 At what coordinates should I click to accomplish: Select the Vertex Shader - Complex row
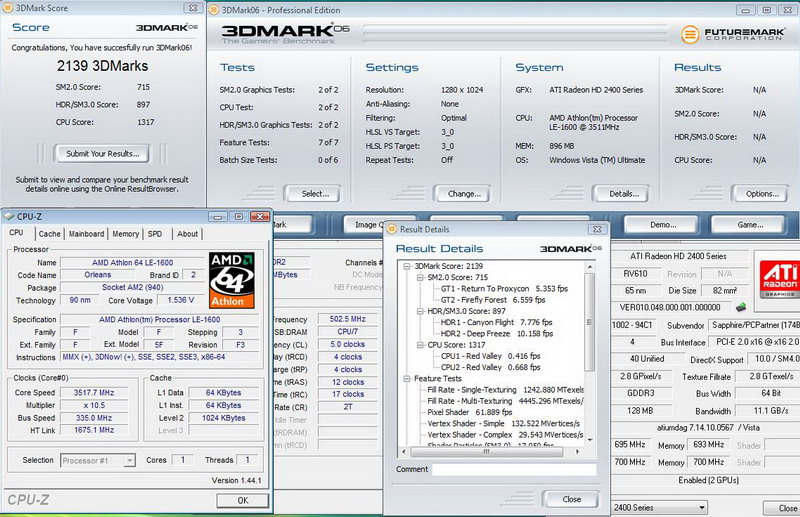505,434
